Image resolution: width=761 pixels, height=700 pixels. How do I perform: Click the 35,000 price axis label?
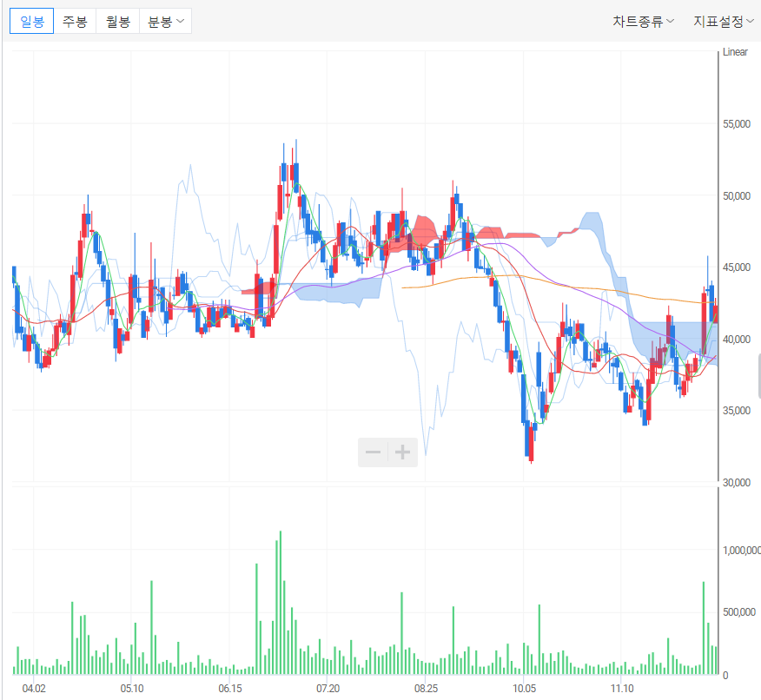[x=737, y=411]
